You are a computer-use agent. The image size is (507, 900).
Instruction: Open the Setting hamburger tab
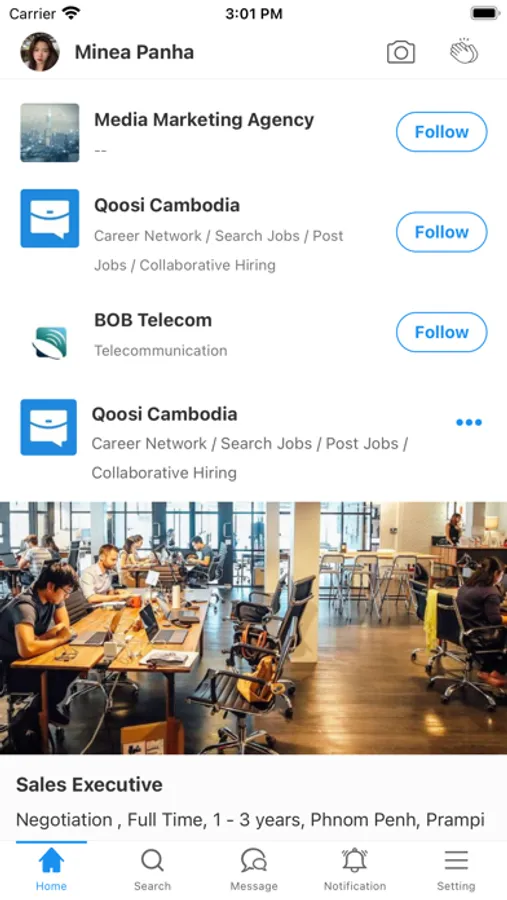tap(456, 869)
